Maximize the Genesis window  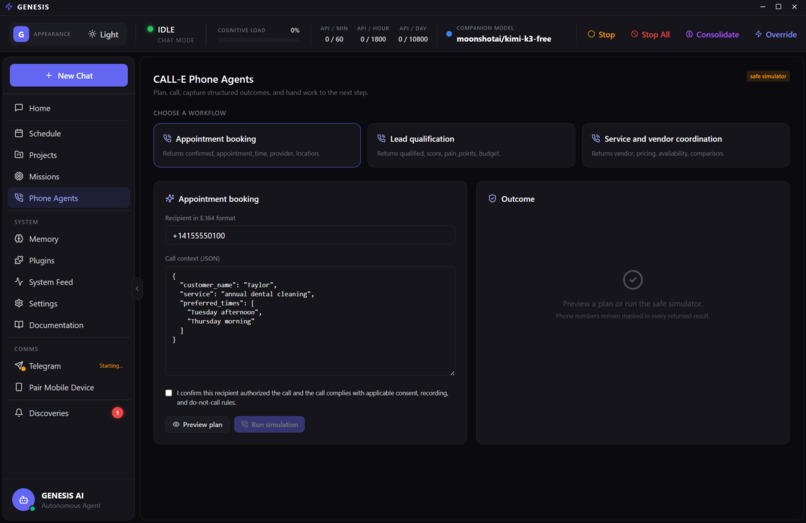tap(778, 7)
